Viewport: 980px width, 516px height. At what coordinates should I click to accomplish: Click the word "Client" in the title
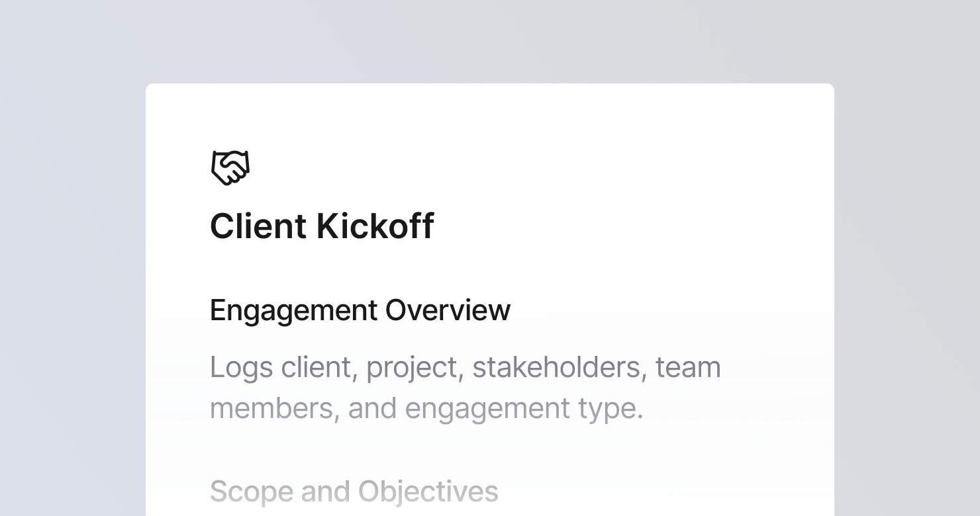(x=258, y=226)
